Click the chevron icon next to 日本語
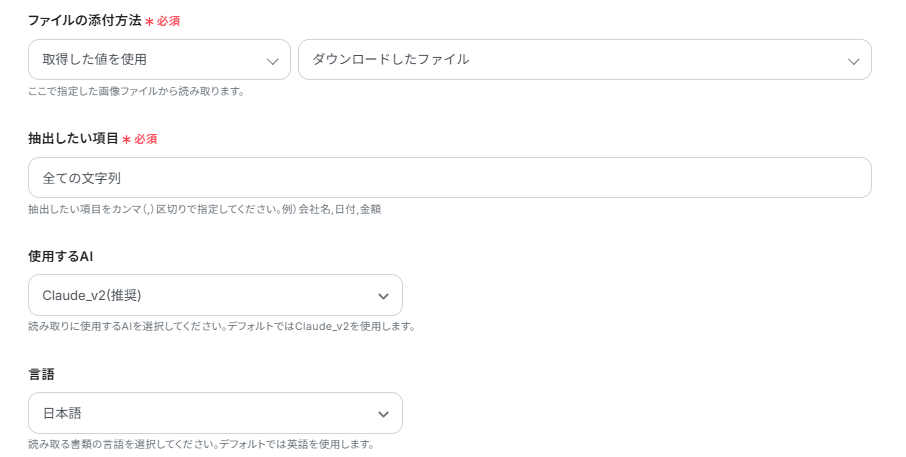 [383, 414]
